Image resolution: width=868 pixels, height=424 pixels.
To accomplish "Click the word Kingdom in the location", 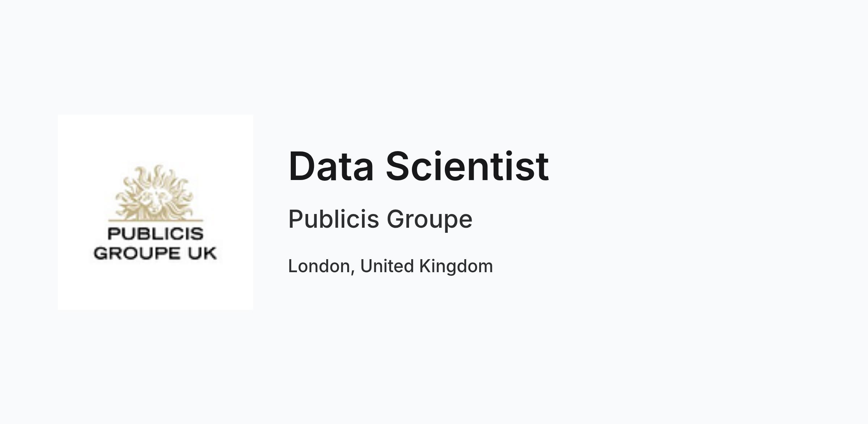I will point(456,266).
